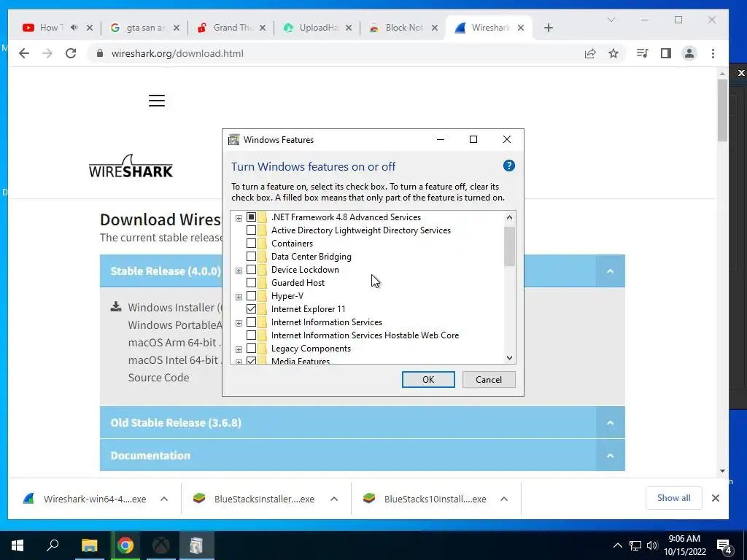Click the Chrome back arrow

pos(24,53)
